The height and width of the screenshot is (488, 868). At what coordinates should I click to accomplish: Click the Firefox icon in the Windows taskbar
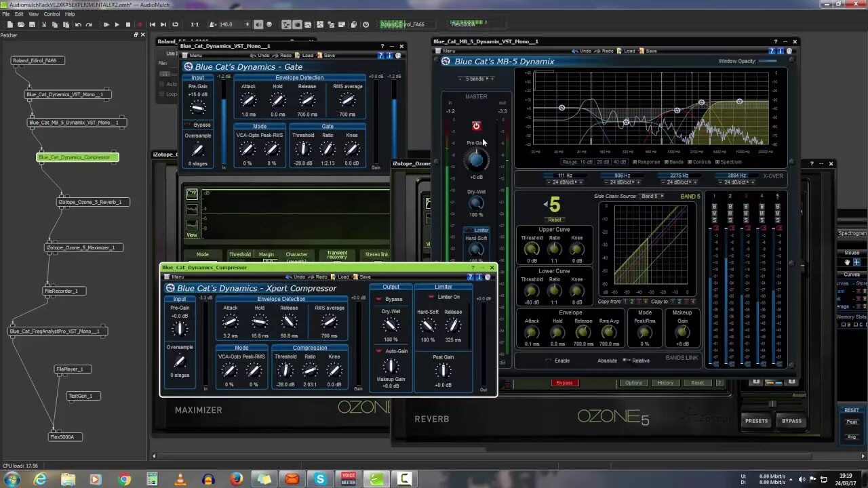coord(236,479)
